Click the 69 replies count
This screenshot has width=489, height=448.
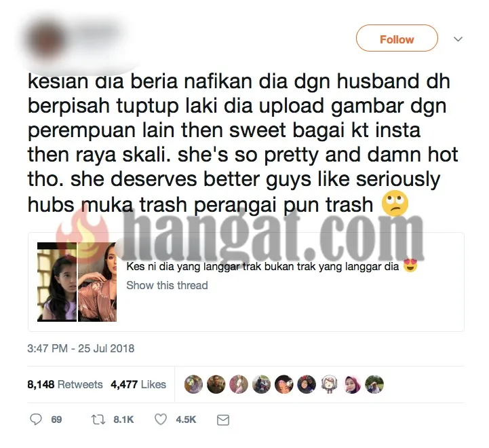(56, 419)
